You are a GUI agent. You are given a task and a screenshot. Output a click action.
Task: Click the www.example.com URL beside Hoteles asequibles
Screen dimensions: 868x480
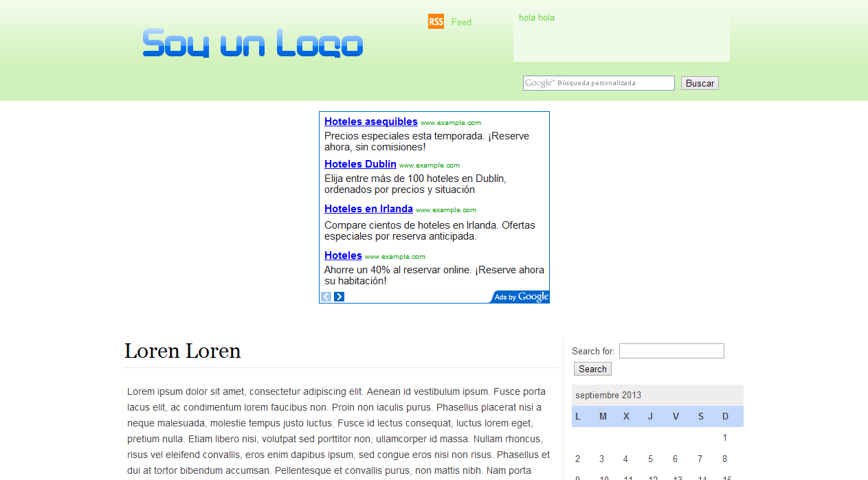tap(451, 123)
